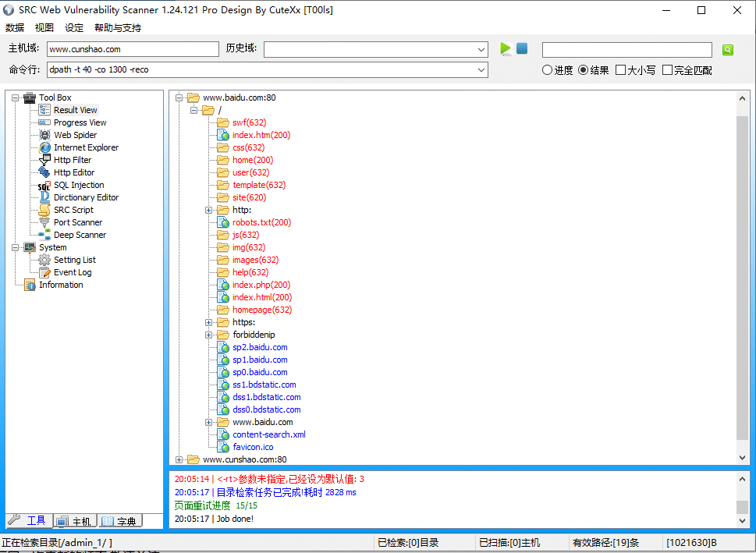Click the results tree vertical scrollbar
The image size is (756, 553).
(742, 273)
